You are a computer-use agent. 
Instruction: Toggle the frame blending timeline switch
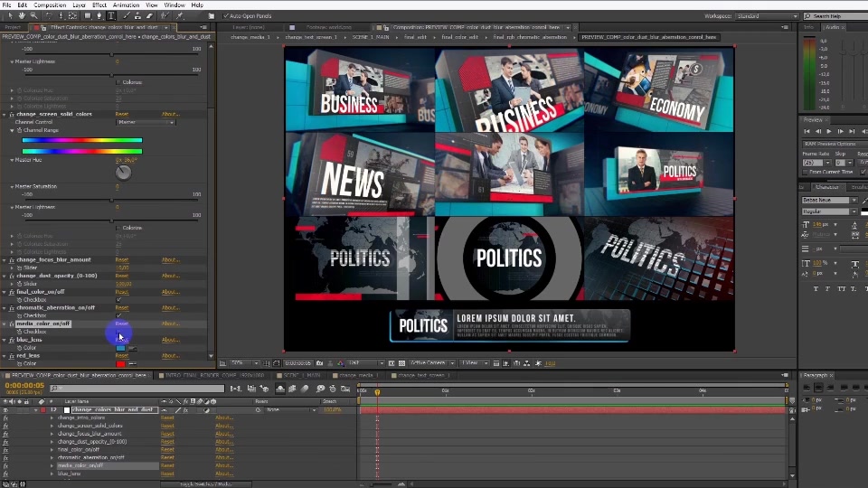292,389
